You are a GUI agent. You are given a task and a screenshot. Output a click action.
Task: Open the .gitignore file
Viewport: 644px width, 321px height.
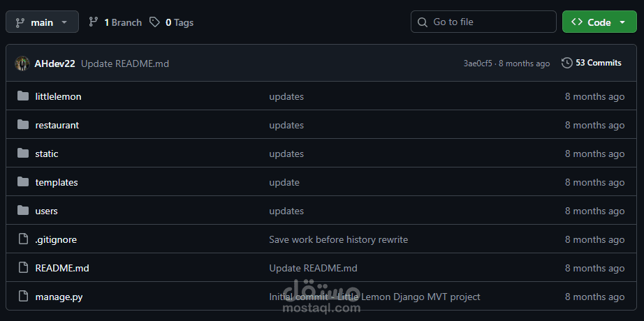[x=56, y=239]
